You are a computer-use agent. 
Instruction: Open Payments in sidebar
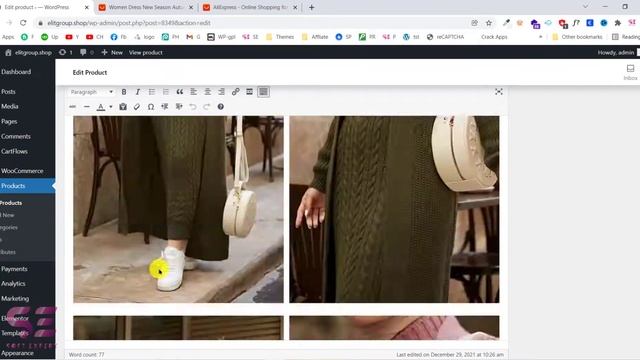(x=14, y=269)
